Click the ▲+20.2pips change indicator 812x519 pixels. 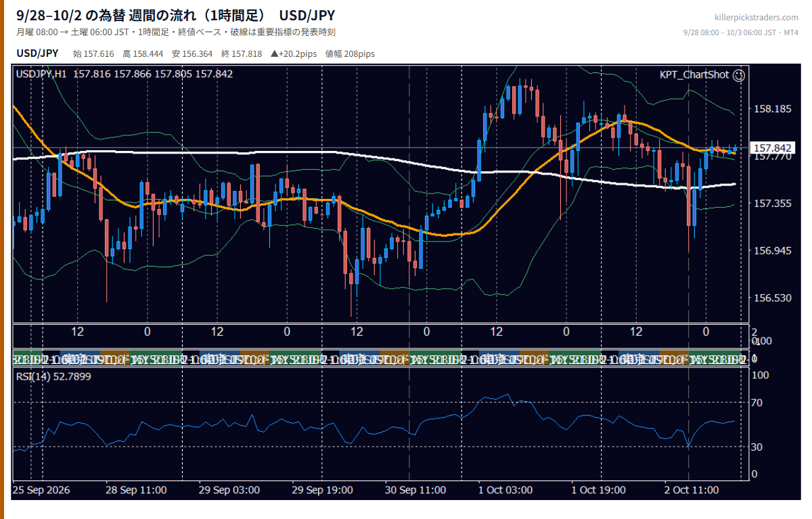294,53
